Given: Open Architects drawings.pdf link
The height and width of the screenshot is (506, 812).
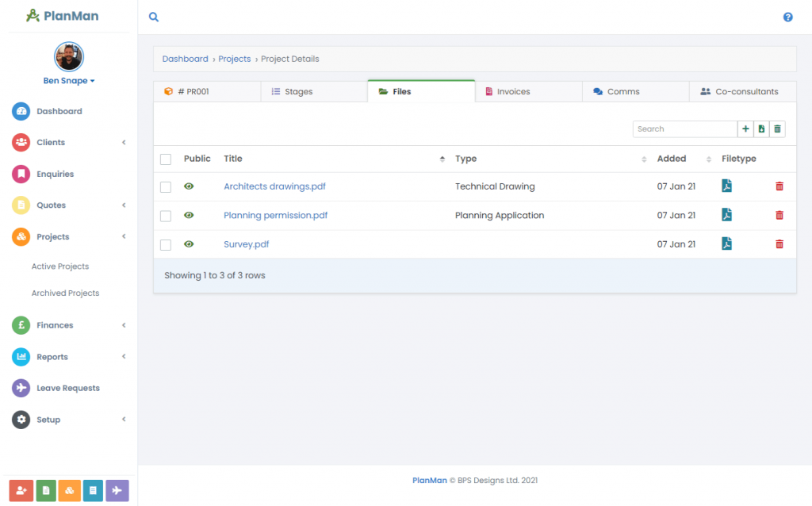Looking at the screenshot, I should pos(274,186).
